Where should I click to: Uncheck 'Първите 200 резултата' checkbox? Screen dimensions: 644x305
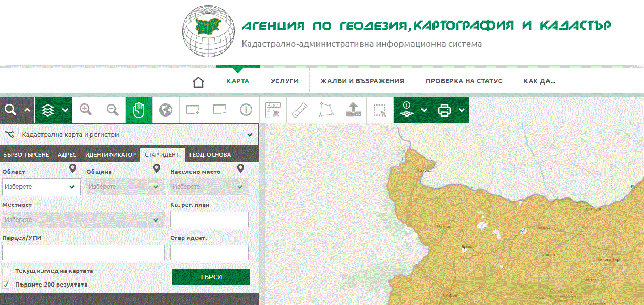tap(6, 285)
